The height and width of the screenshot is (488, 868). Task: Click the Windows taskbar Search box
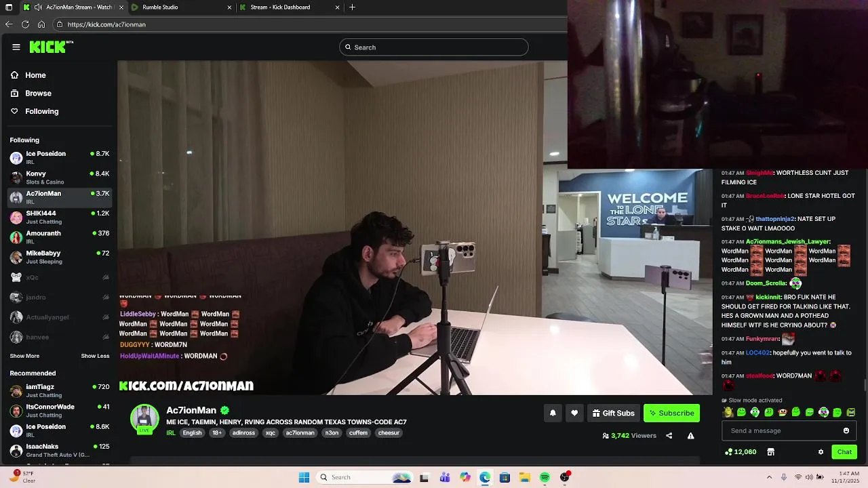pos(365,477)
